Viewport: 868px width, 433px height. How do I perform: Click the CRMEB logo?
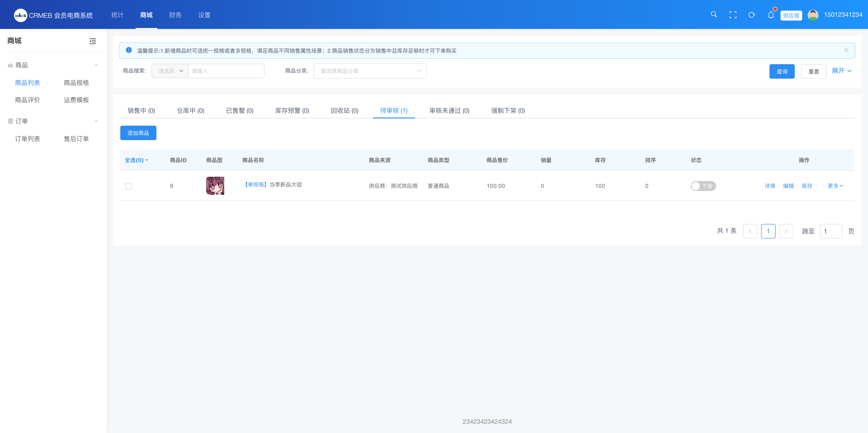point(21,15)
